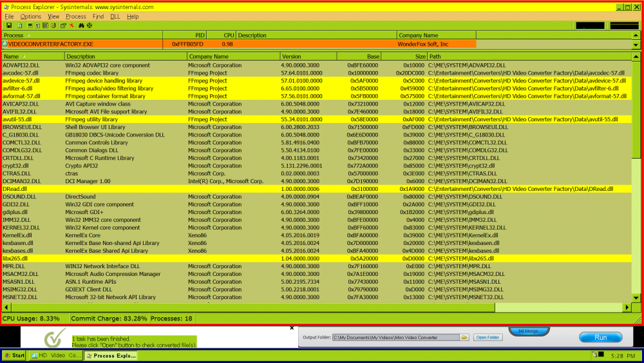Screen dimensions: 644x363
Task: Click the binoculars Find icon
Action: tap(82, 26)
